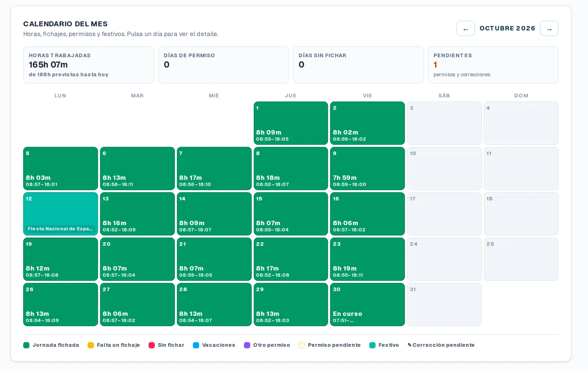Click the purple Otro permiso legend swatch
The width and height of the screenshot is (588, 371).
point(247,345)
